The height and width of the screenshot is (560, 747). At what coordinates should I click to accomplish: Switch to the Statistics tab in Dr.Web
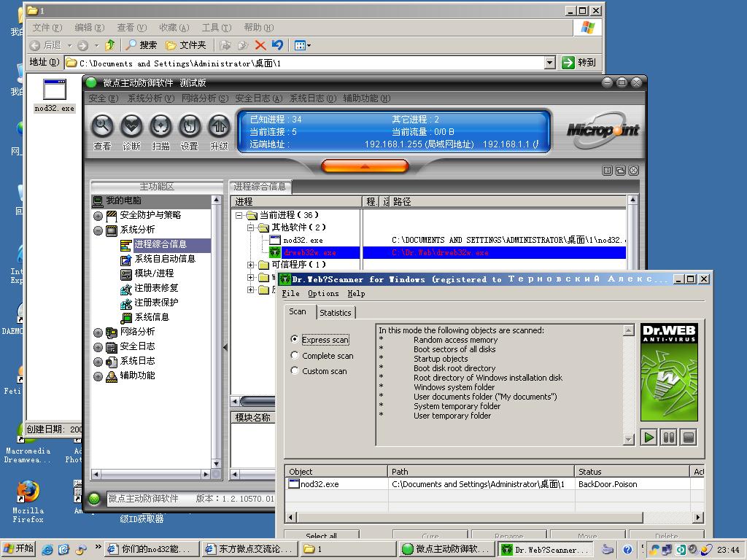(x=336, y=313)
